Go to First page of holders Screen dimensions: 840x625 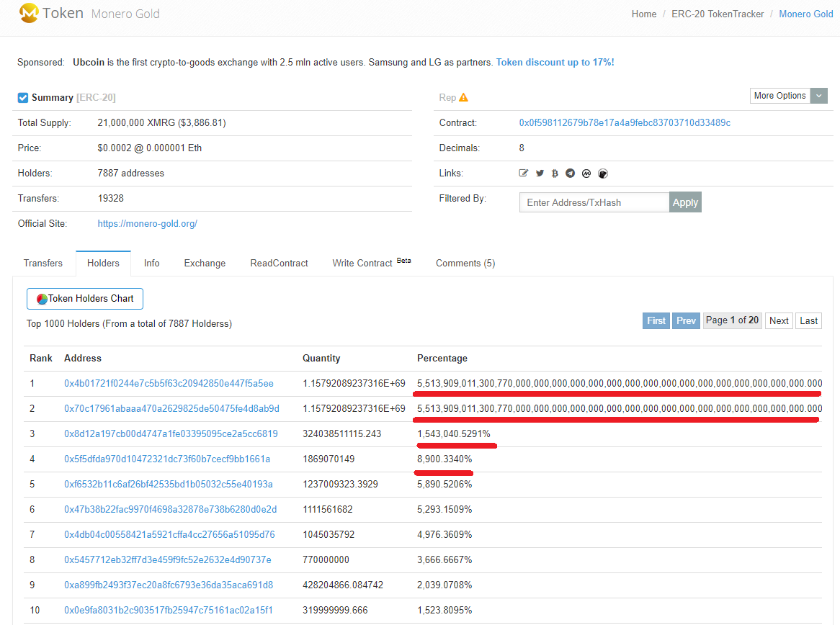pos(656,321)
